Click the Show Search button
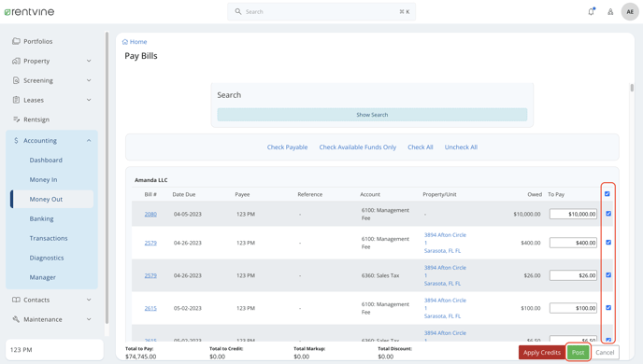This screenshot has height=364, width=643. point(372,115)
